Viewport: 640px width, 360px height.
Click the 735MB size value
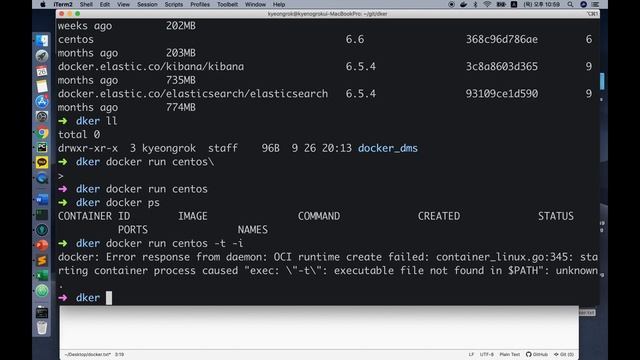click(181, 80)
